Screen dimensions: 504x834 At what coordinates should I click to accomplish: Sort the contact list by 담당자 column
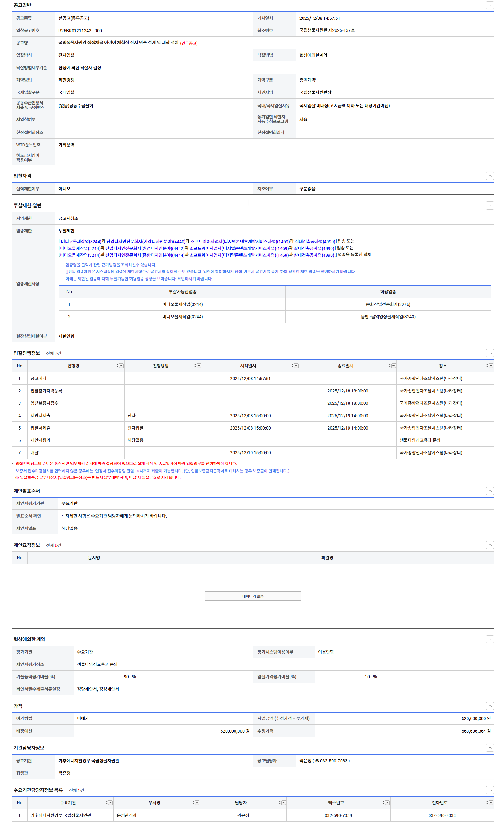280,802
